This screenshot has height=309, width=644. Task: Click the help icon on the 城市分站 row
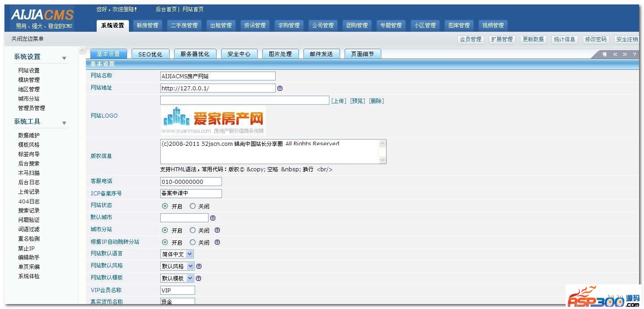[217, 230]
